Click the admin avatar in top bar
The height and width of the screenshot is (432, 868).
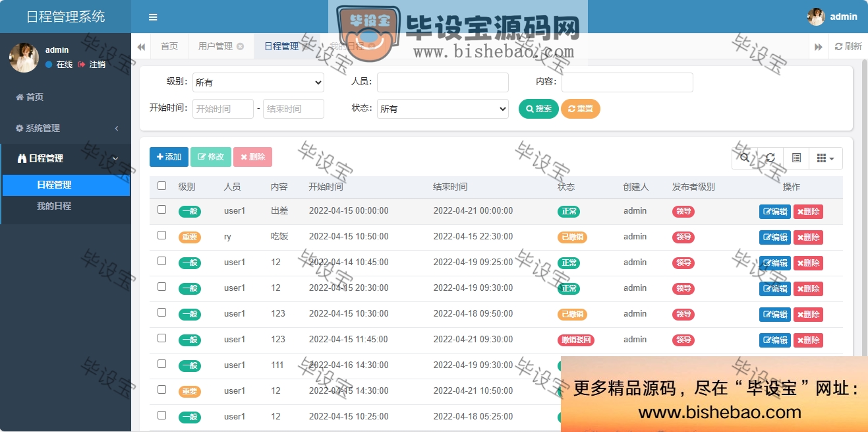(x=816, y=16)
